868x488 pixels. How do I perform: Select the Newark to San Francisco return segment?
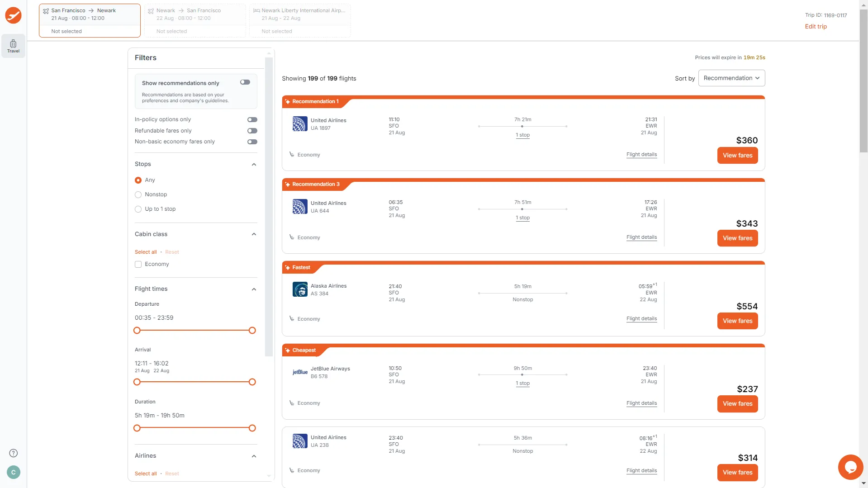click(x=194, y=20)
